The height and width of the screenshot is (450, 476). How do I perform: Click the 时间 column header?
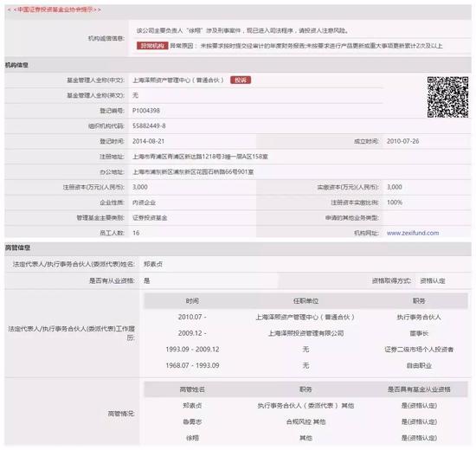click(192, 301)
